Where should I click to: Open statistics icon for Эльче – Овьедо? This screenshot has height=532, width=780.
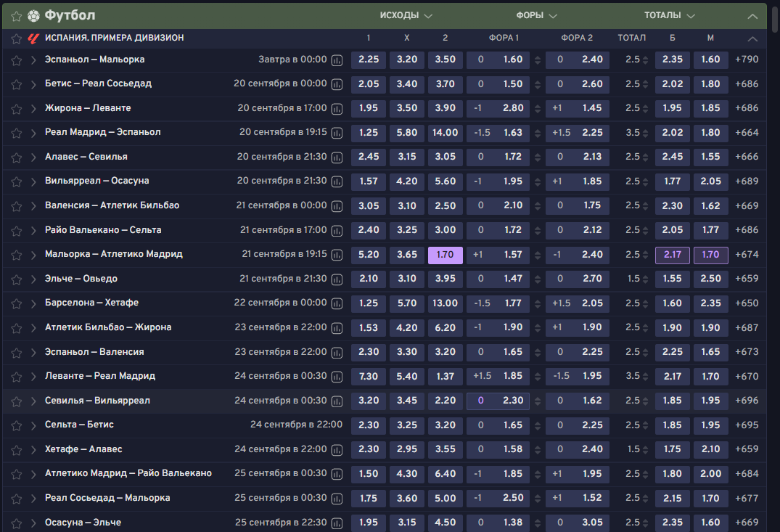(337, 279)
